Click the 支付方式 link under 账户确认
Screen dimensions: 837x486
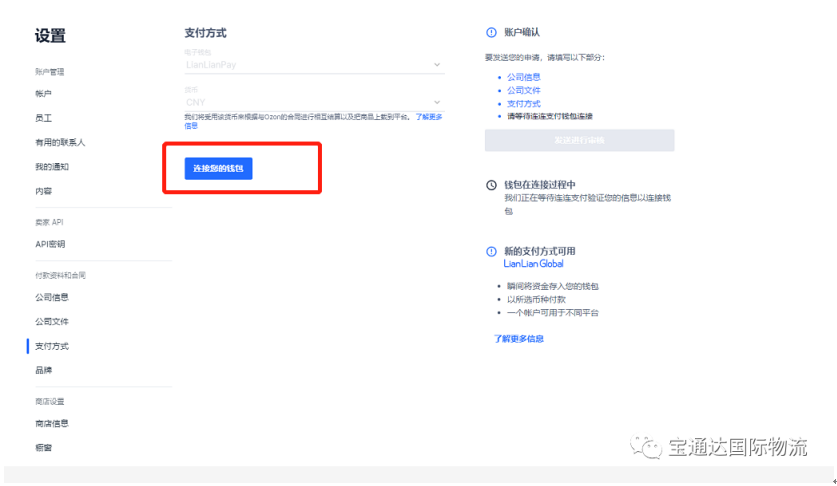click(x=524, y=104)
